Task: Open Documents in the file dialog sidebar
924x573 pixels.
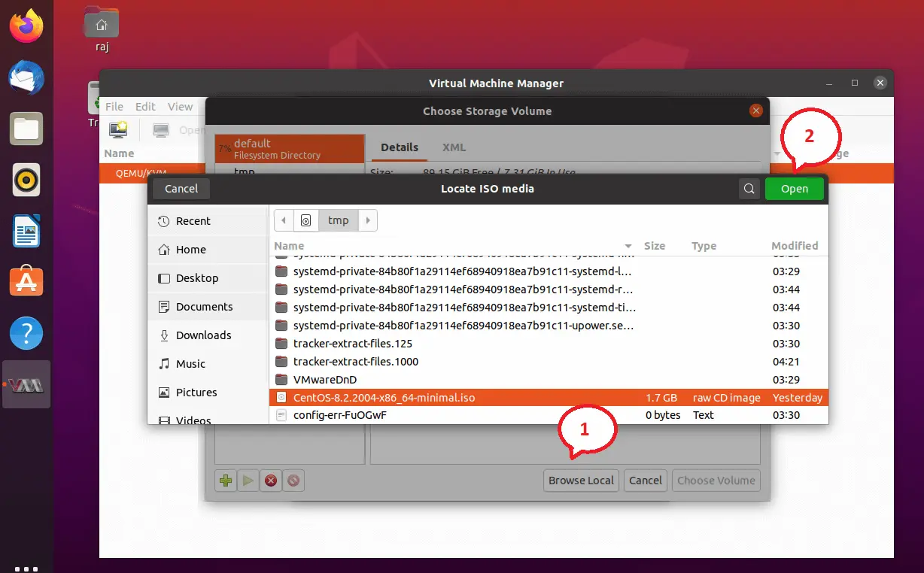Action: point(208,307)
